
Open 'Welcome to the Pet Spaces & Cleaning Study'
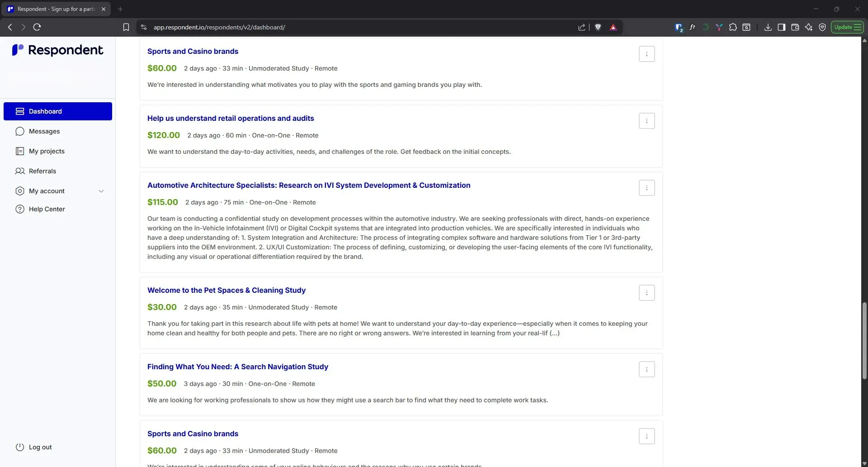click(226, 290)
